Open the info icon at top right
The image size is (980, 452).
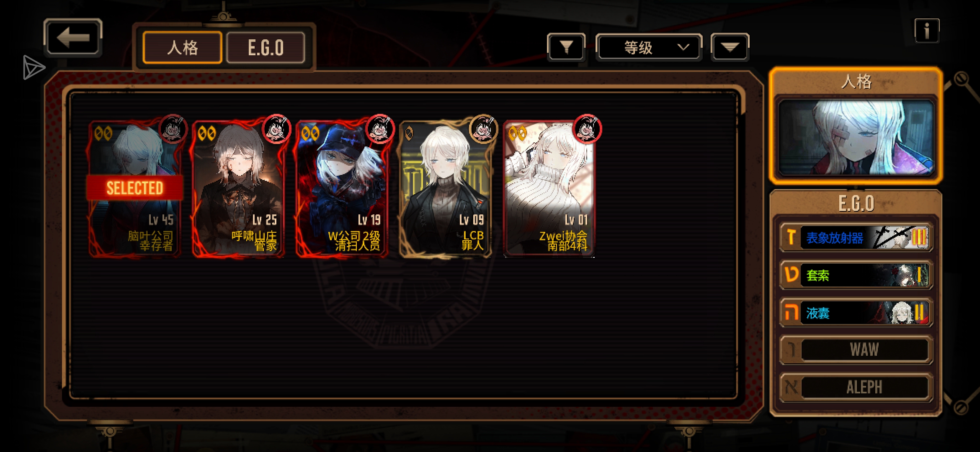click(x=926, y=31)
